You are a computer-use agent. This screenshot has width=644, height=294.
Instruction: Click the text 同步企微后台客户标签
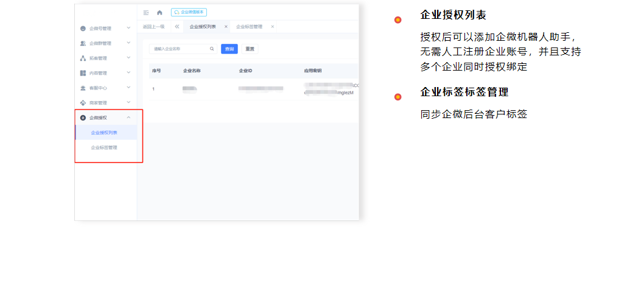(474, 114)
